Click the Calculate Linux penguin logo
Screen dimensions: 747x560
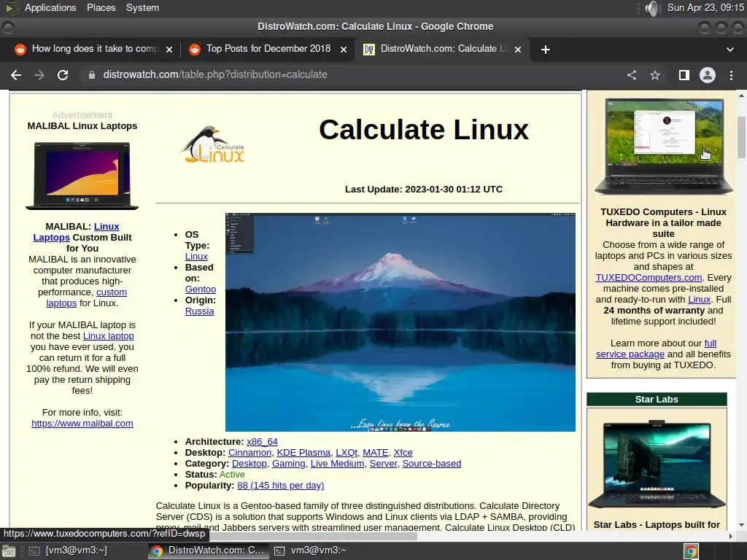(213, 144)
